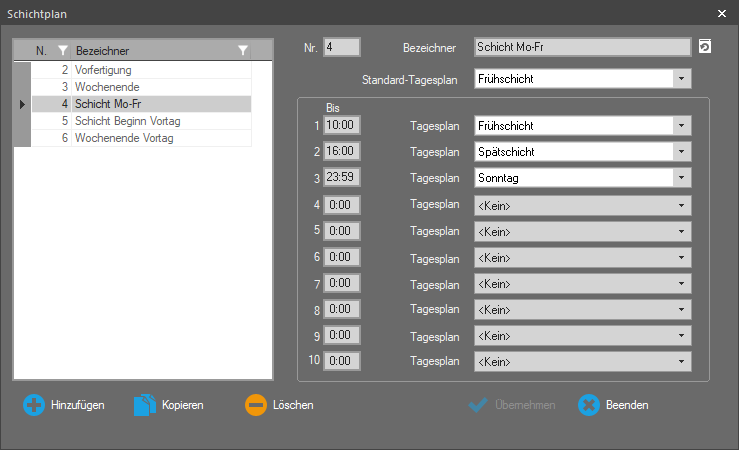Click the filter icon in N. column

[x=63, y=50]
